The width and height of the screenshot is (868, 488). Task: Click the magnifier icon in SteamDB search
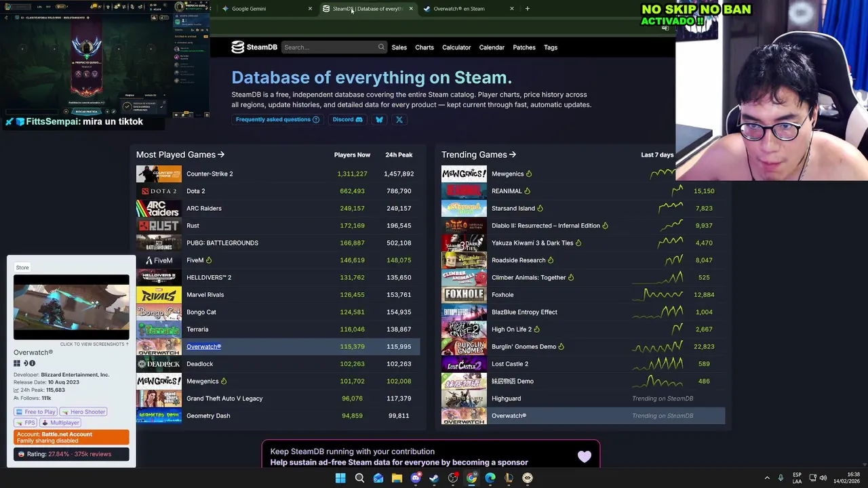coord(381,47)
